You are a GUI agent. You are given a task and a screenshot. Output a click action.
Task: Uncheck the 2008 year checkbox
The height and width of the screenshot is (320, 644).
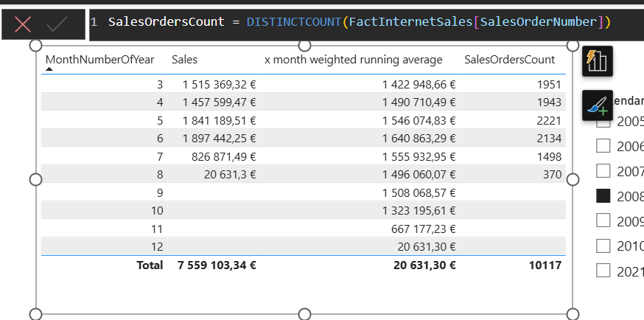coord(603,195)
